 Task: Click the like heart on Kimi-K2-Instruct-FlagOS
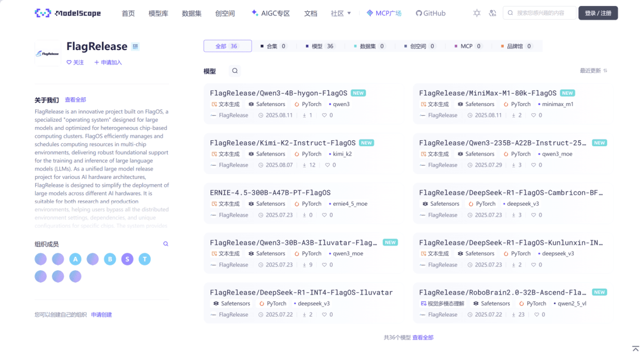tap(327, 165)
